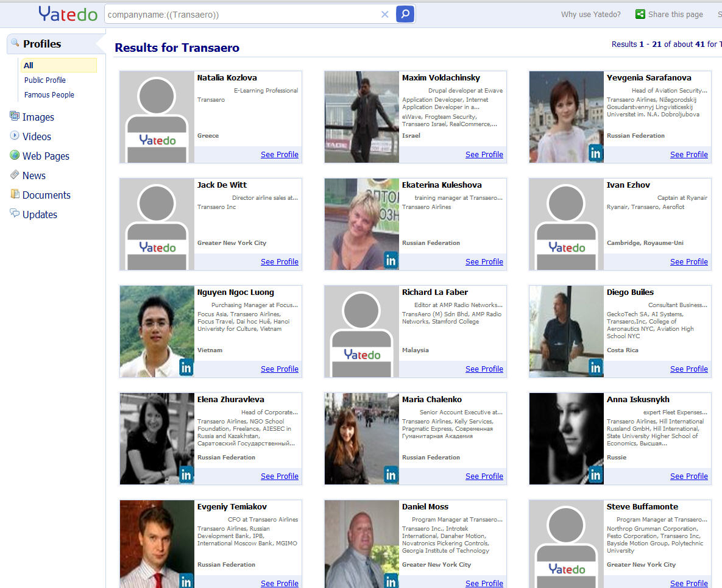The image size is (722, 588).
Task: Click the name Evgeniy Temiakov
Action: 232,506
